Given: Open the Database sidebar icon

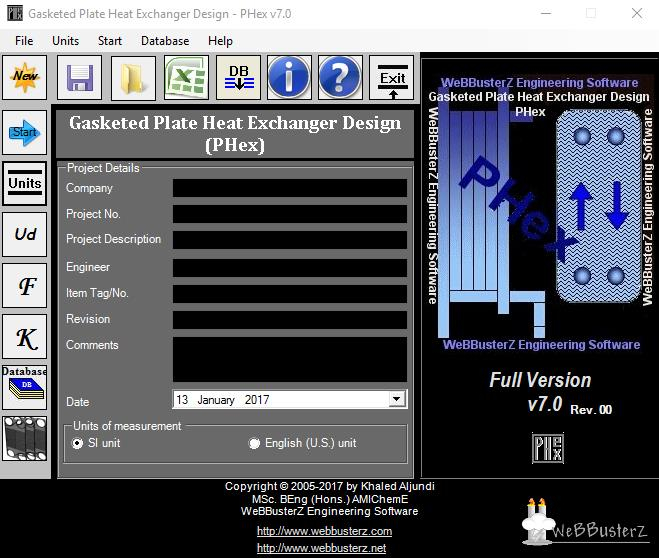Looking at the screenshot, I should pos(25,386).
